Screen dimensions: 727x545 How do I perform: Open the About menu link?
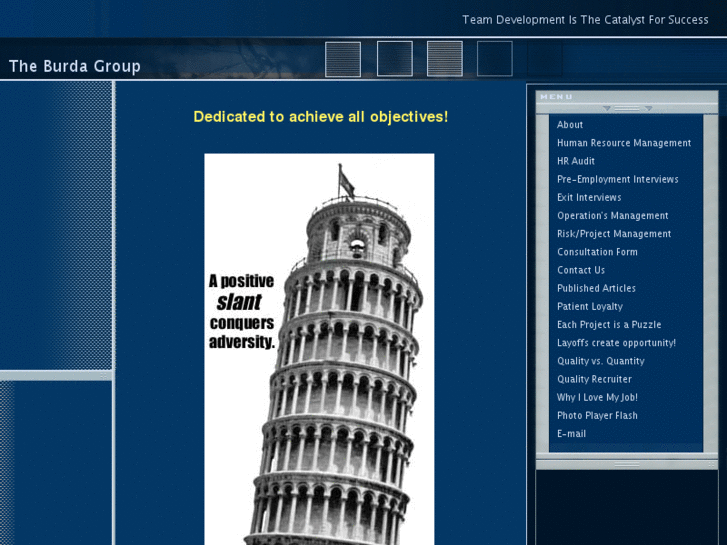570,125
